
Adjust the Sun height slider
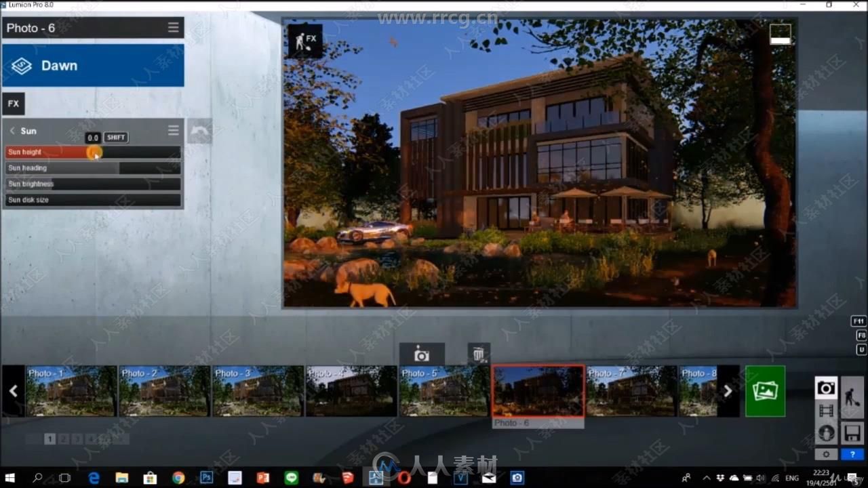[x=93, y=152]
